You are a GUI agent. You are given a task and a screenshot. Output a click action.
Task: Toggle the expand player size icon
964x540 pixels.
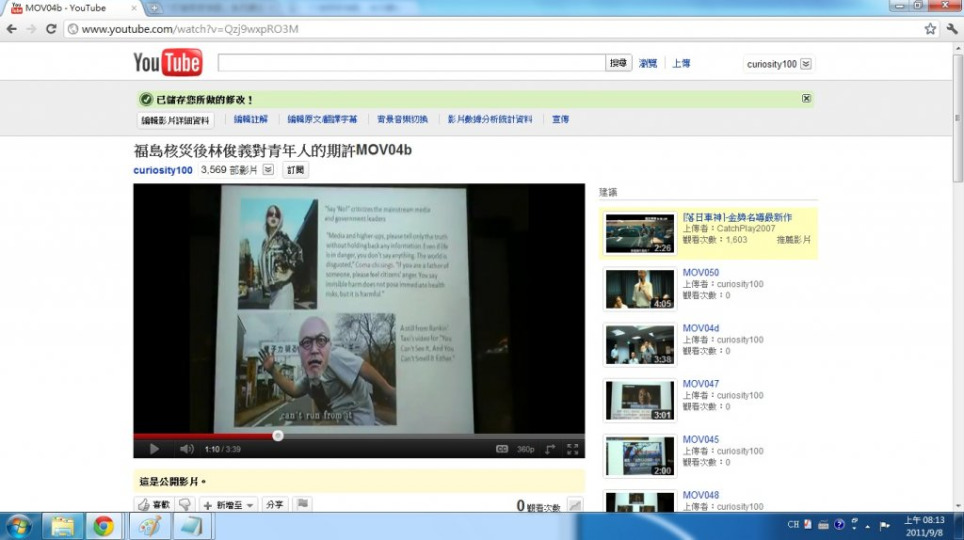pyautogui.click(x=550, y=449)
